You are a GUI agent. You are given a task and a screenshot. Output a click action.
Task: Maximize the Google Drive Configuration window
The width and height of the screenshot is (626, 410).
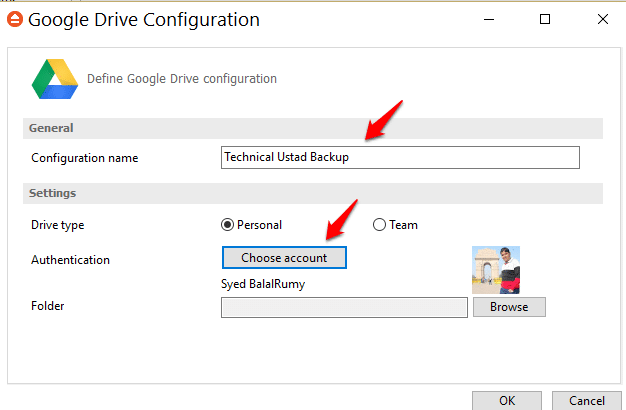point(545,19)
